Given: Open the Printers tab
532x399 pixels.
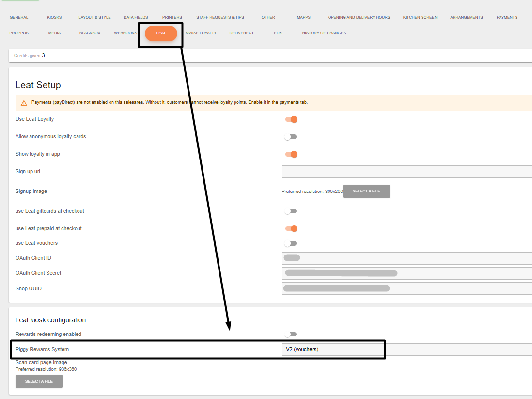Looking at the screenshot, I should 172,17.
